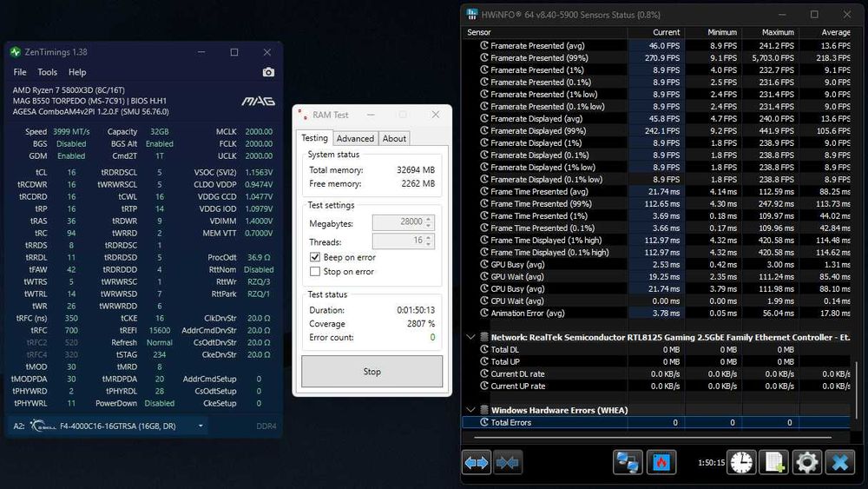Select the Total Errors sensor row
The height and width of the screenshot is (489, 868).
point(656,422)
